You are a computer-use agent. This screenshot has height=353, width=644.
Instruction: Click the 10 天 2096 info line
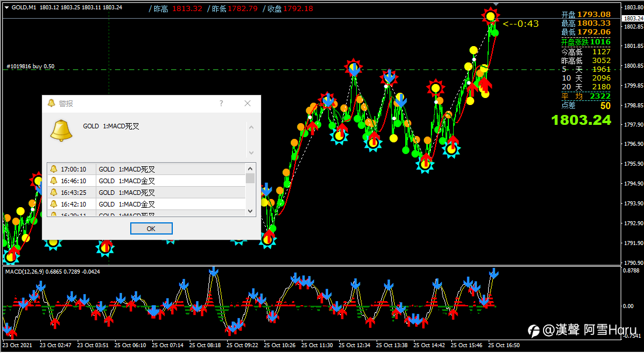click(586, 78)
